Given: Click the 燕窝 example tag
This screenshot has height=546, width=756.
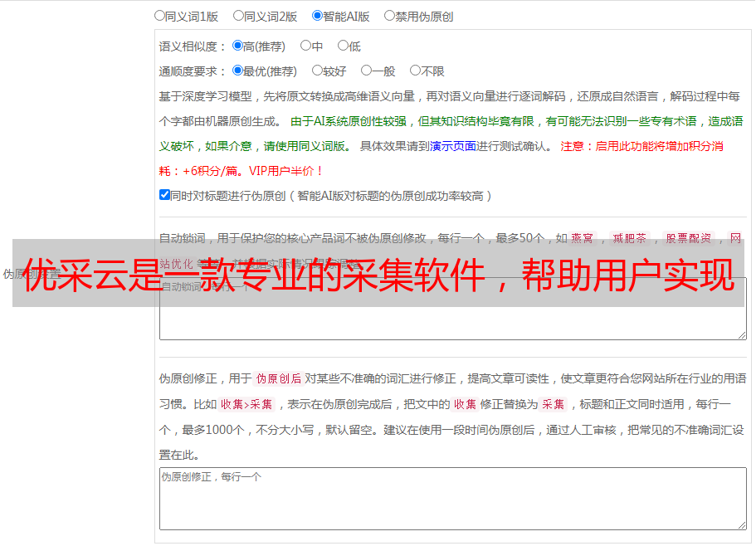Looking at the screenshot, I should (x=583, y=238).
